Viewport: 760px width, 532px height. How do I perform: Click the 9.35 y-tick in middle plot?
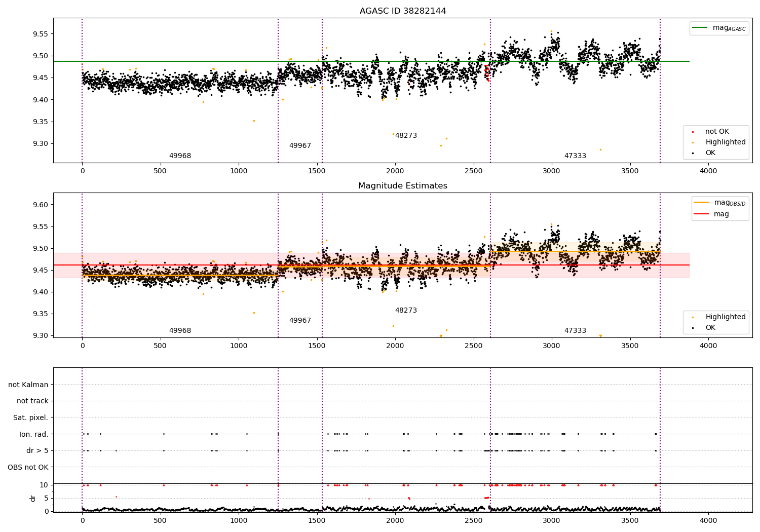pos(41,314)
